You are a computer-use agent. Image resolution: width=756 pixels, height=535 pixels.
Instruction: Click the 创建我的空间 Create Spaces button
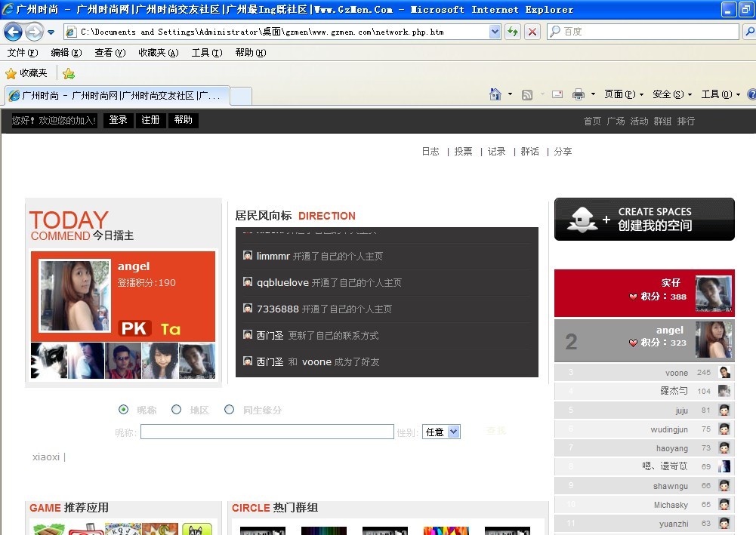coord(645,219)
